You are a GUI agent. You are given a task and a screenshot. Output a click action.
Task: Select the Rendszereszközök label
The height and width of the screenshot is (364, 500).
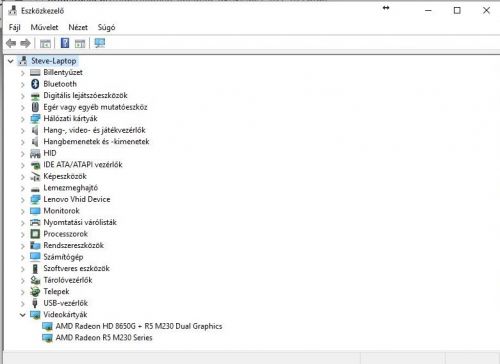73,245
